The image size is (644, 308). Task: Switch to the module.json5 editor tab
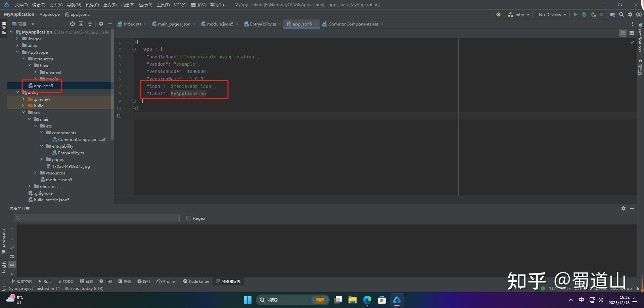(220, 24)
